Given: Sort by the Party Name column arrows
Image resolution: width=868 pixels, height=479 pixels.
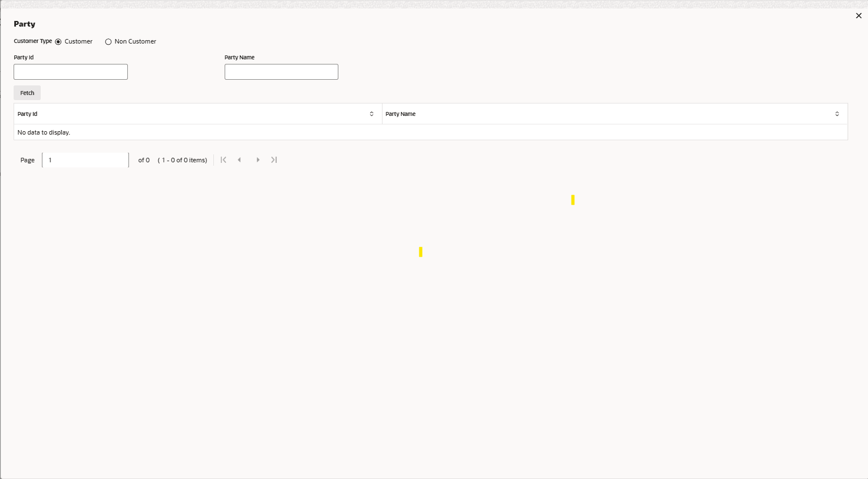Looking at the screenshot, I should (x=837, y=114).
